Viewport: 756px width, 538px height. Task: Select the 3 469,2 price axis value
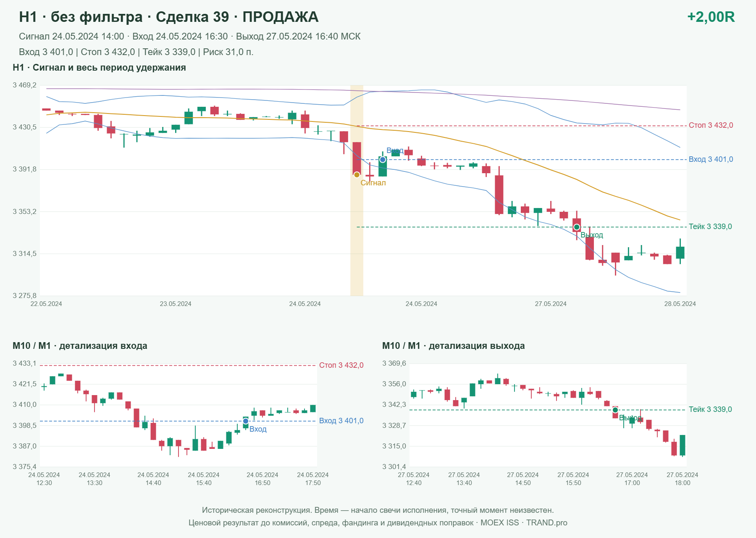[x=24, y=85]
